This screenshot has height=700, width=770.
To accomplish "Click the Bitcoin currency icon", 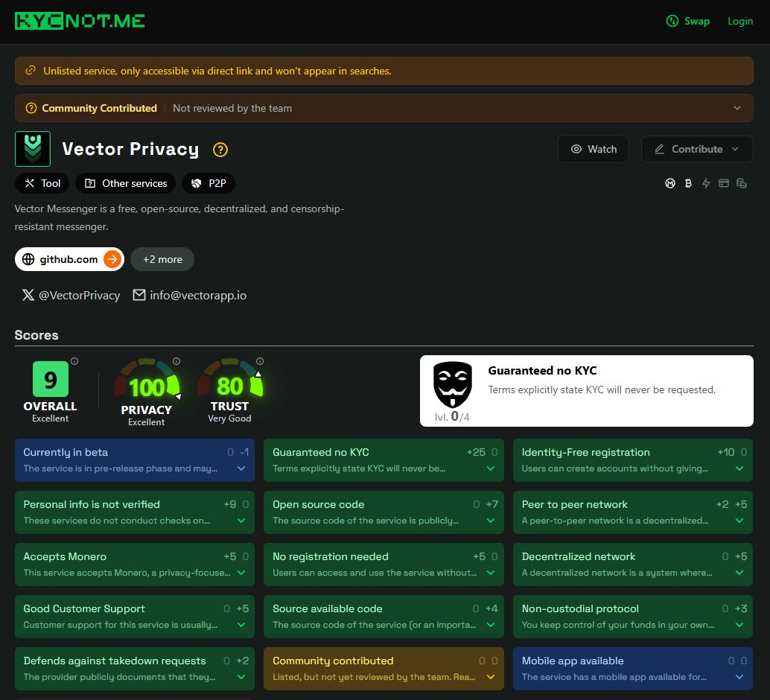I will [688, 183].
